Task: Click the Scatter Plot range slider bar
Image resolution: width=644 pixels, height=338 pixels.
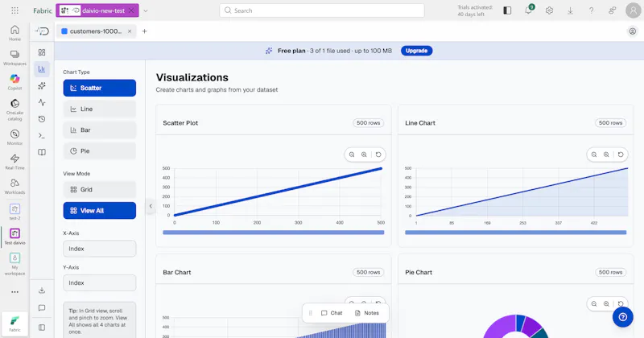Action: (274, 233)
